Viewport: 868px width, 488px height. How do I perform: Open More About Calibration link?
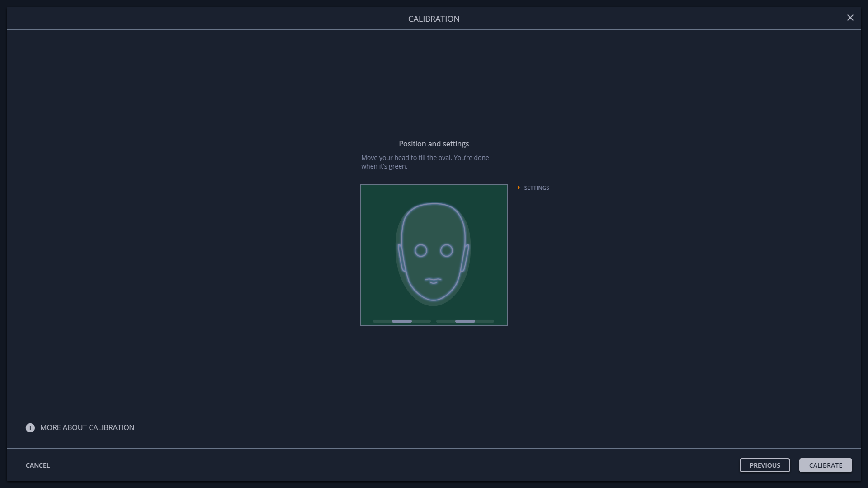87,428
